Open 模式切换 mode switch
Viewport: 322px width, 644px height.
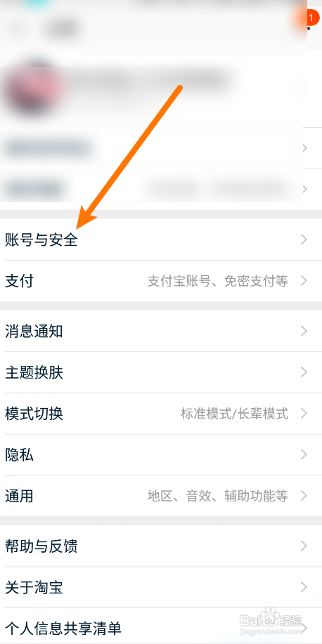coord(161,414)
